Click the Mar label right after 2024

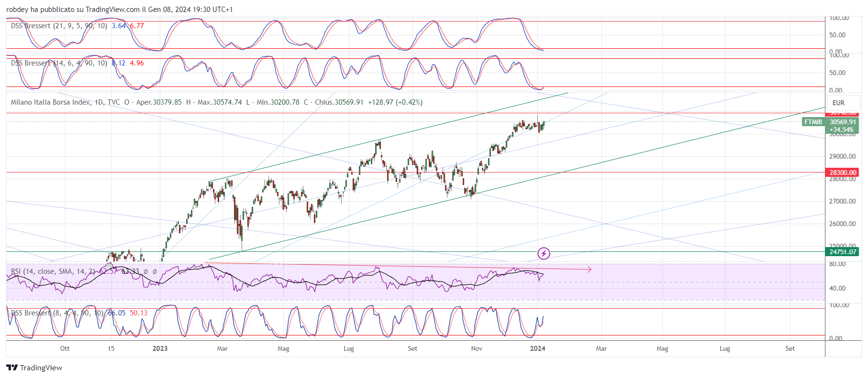601,348
